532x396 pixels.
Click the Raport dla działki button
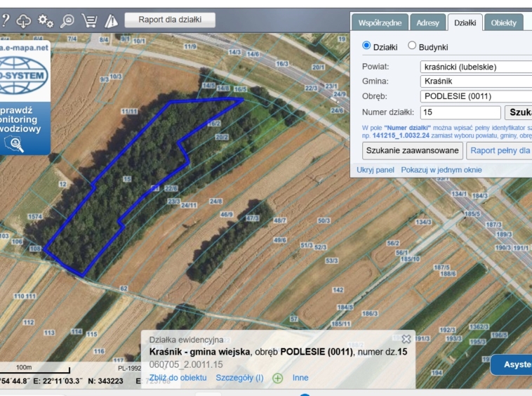170,20
